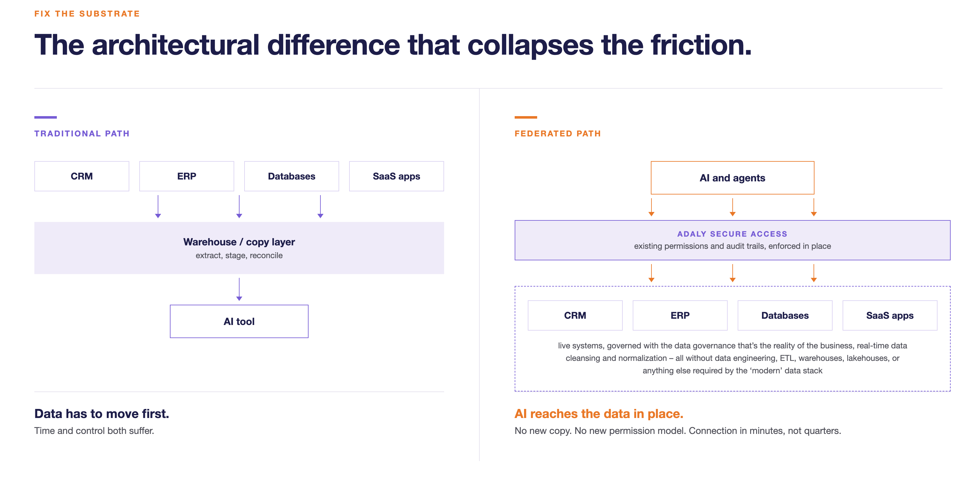This screenshot has height=477, width=980.
Task: Select the SaaS apps box in Federated Path
Action: click(890, 315)
